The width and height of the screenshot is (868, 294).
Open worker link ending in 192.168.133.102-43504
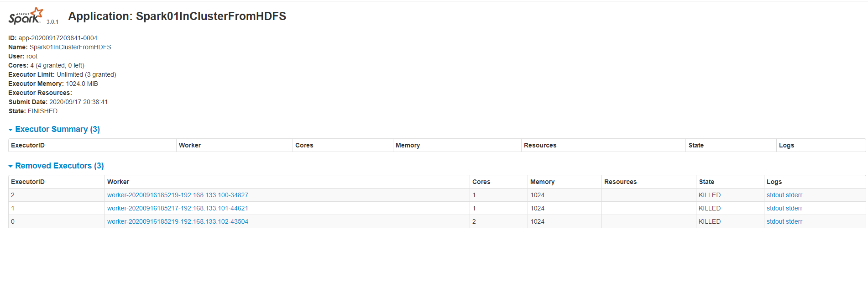[178, 221]
